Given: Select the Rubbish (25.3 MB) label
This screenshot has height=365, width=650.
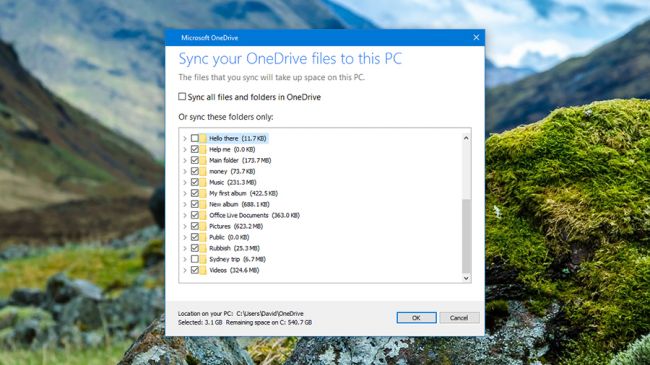Looking at the screenshot, I should point(234,248).
